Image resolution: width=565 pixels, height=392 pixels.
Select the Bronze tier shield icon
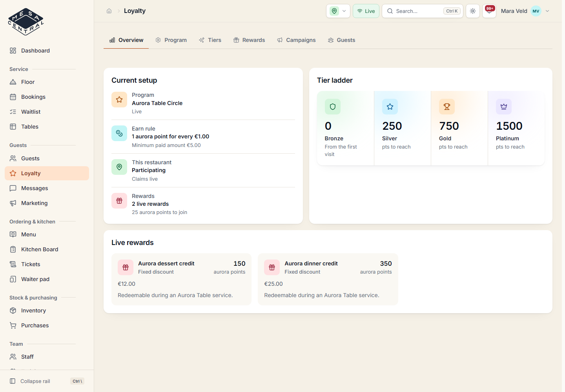(x=333, y=107)
